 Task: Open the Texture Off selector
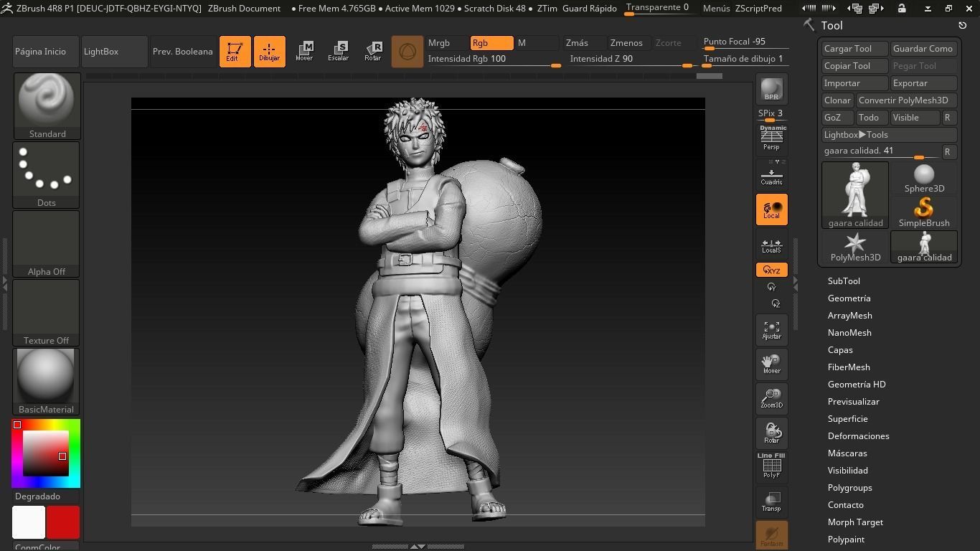point(46,312)
